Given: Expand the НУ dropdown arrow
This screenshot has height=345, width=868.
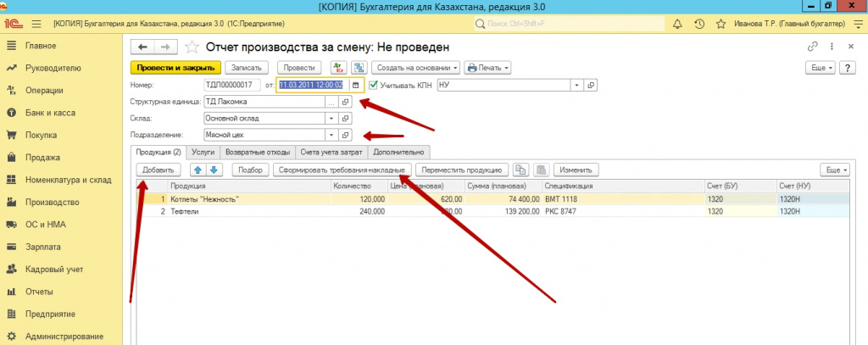Looking at the screenshot, I should [x=576, y=86].
